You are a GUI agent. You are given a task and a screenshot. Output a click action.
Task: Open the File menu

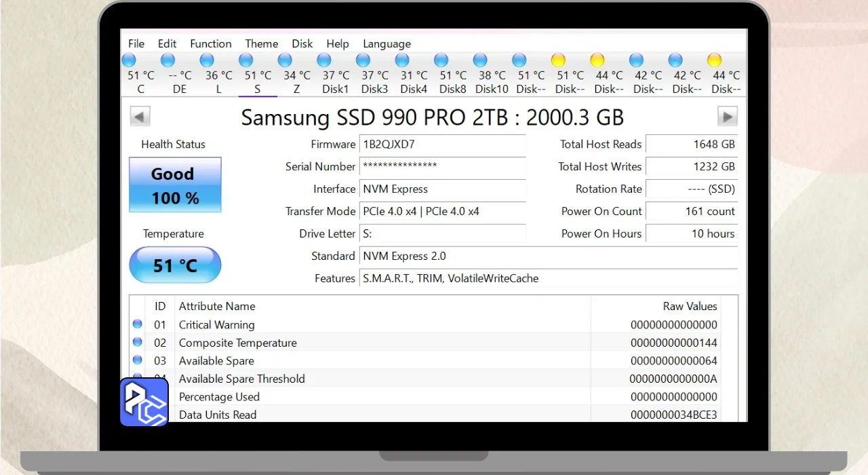(x=136, y=43)
